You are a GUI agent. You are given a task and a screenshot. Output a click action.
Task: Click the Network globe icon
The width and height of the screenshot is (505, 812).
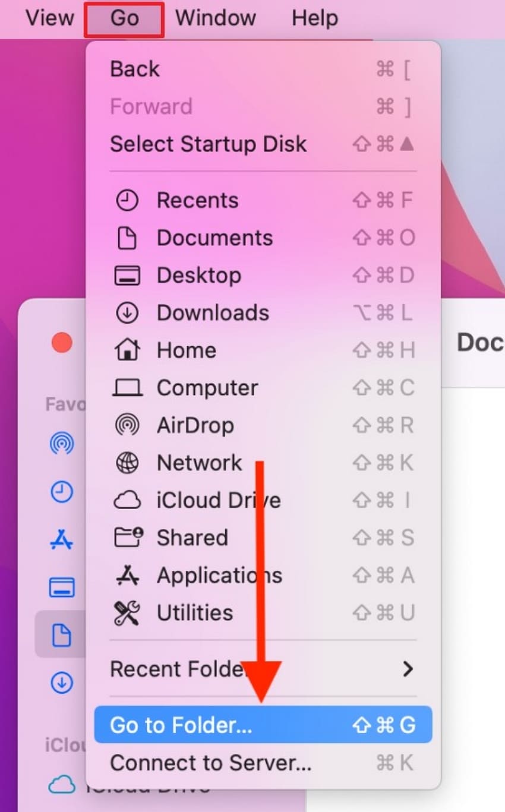[127, 463]
